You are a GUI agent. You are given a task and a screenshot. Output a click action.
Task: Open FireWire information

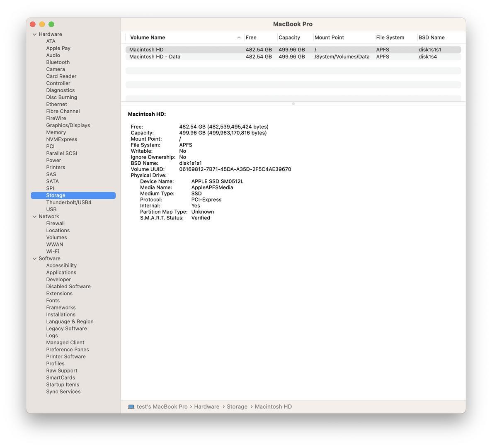pyautogui.click(x=56, y=118)
